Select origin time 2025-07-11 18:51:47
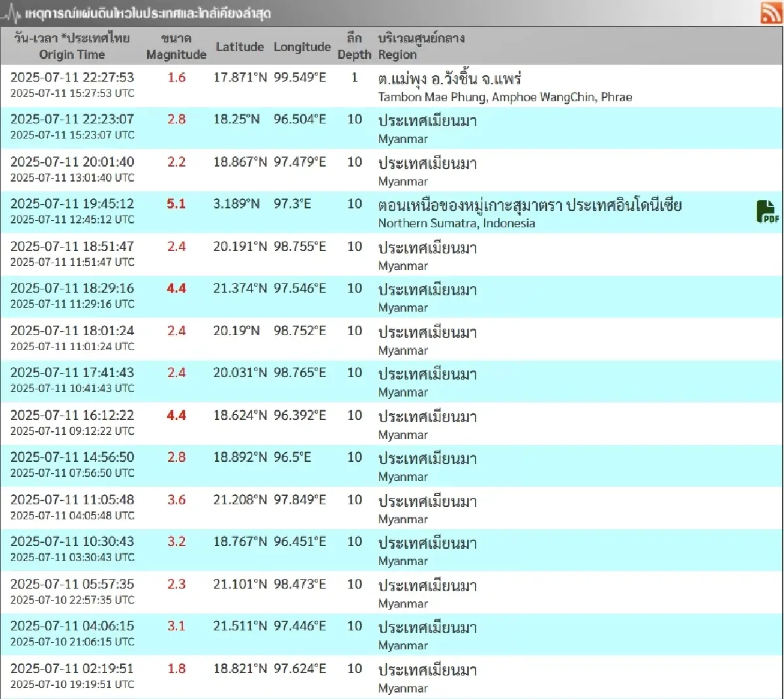This screenshot has height=699, width=784. pyautogui.click(x=72, y=246)
